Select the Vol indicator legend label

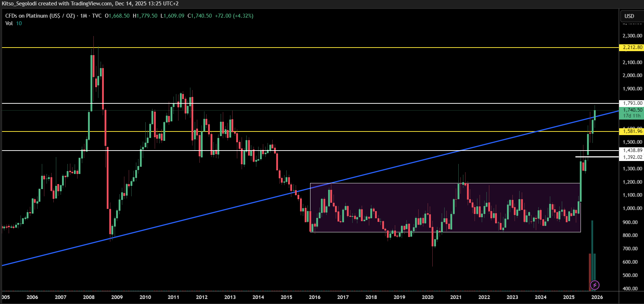9,23
